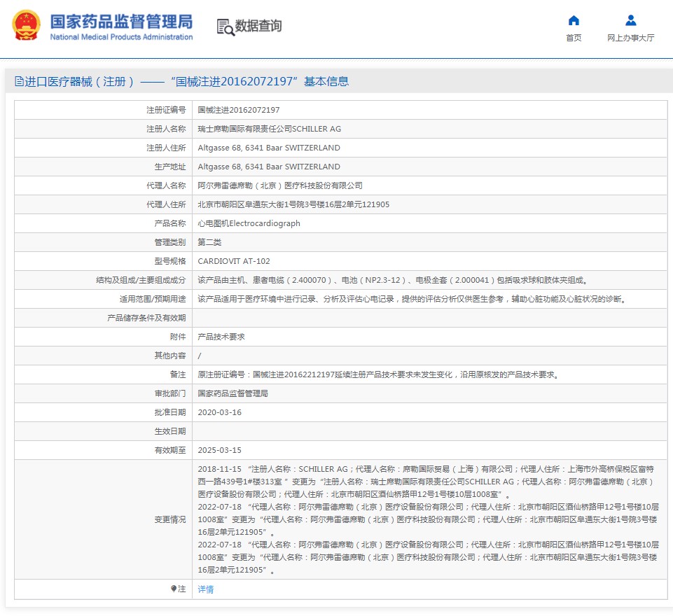Click the 备注 label

[178, 374]
